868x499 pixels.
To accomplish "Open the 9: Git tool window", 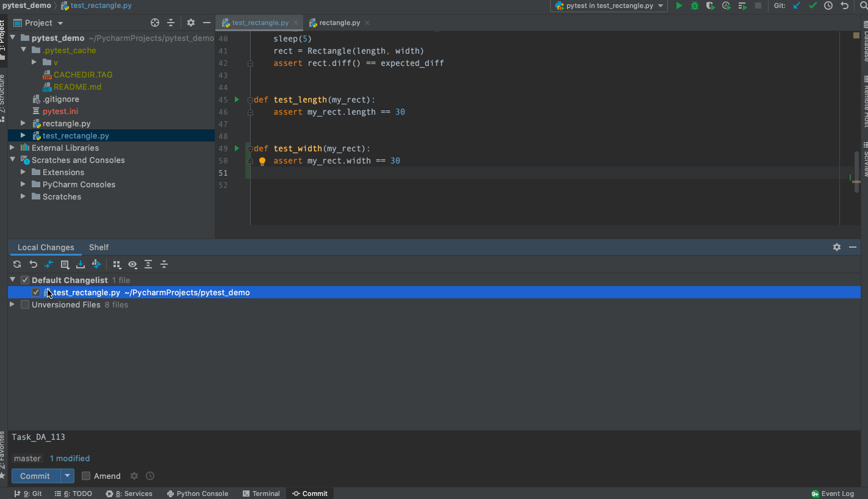I will coord(28,494).
